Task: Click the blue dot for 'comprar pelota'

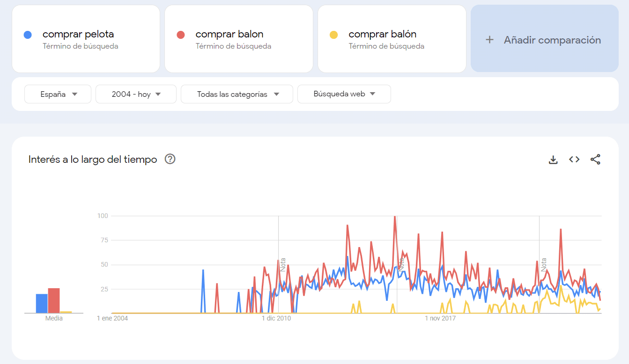Action: pos(29,34)
